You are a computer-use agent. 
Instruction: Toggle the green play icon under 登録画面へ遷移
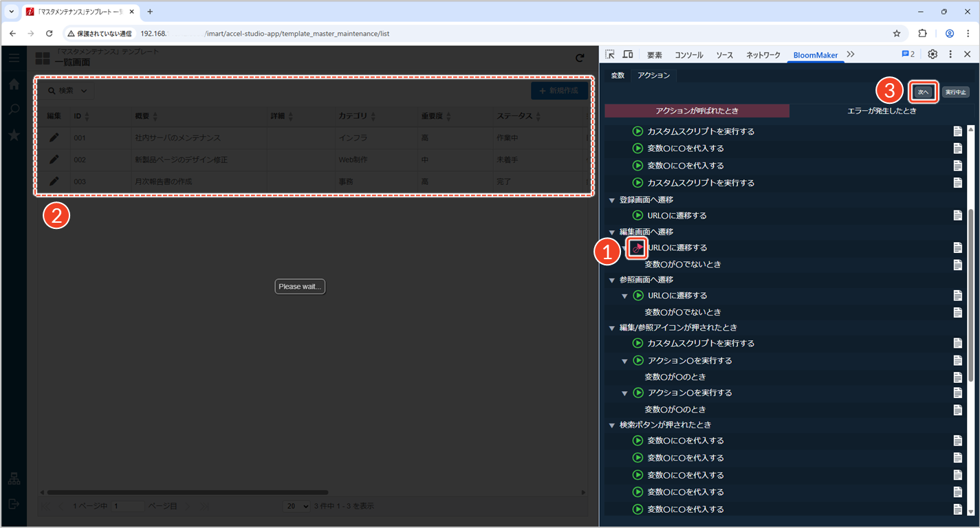[638, 215]
